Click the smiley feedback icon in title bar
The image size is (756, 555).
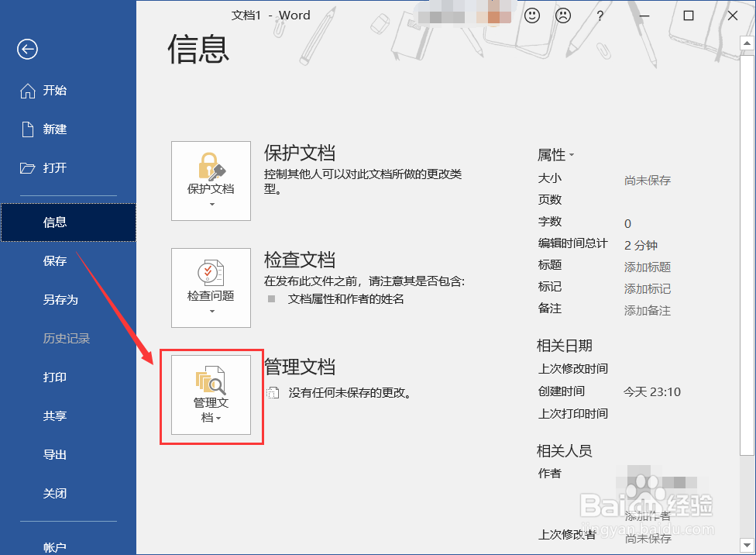tap(531, 15)
